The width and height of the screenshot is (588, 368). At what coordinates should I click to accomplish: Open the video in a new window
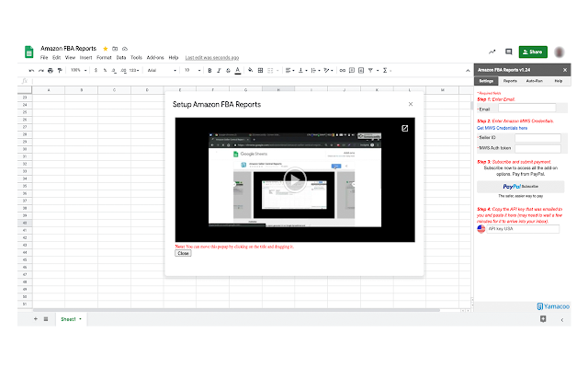[x=404, y=129]
